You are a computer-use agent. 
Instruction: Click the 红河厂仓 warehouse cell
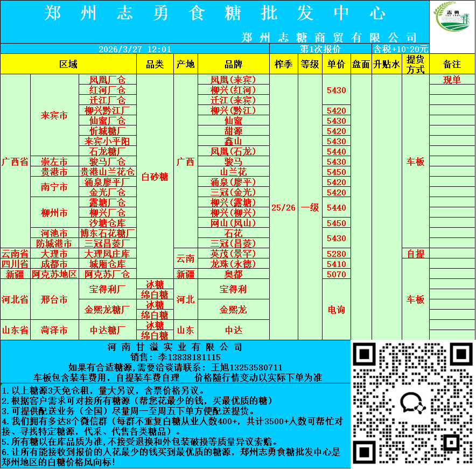(x=108, y=90)
